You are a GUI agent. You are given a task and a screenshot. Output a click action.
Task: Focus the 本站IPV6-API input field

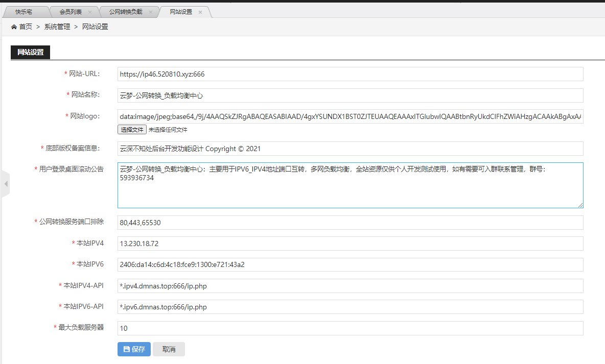pyautogui.click(x=350, y=307)
